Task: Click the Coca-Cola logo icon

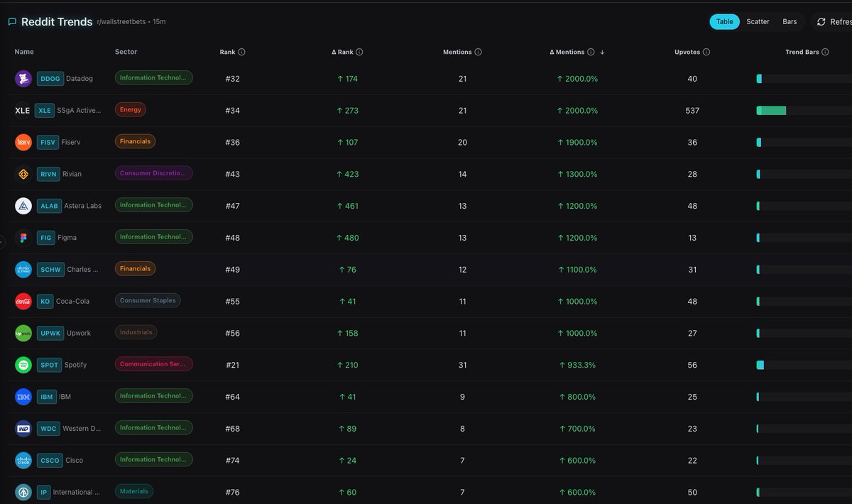Action: pos(23,301)
